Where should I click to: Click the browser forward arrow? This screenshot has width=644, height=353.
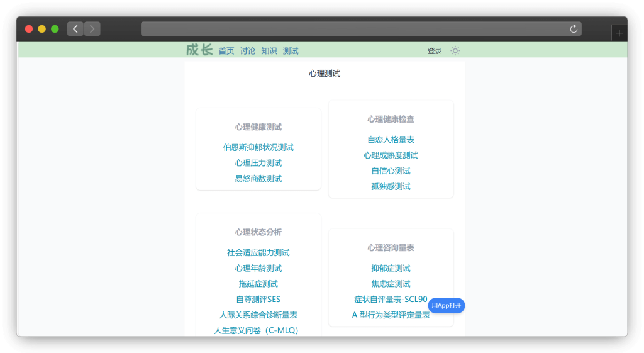click(x=92, y=29)
